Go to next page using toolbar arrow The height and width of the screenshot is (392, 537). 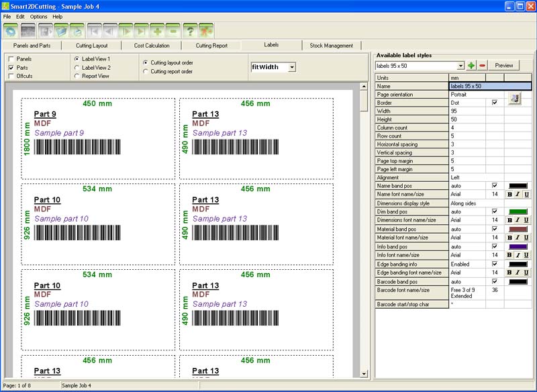[x=126, y=31]
